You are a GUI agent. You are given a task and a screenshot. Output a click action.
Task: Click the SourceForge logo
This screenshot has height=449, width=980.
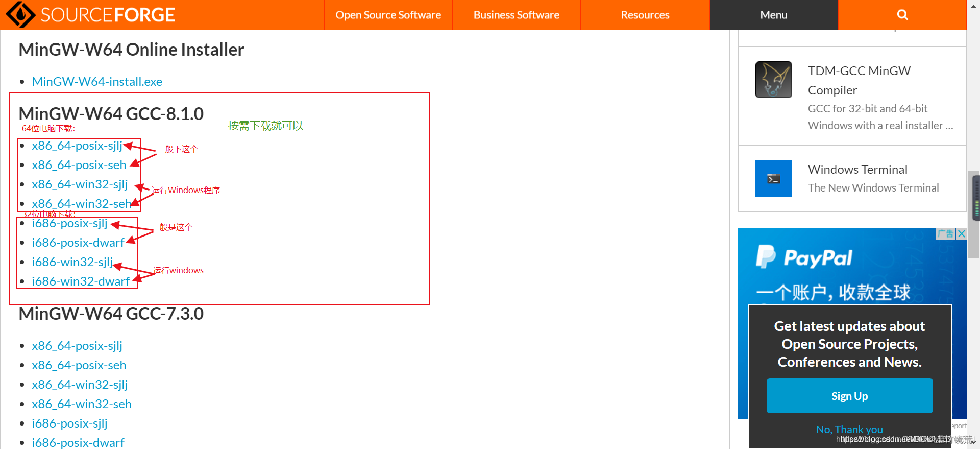[x=90, y=15]
